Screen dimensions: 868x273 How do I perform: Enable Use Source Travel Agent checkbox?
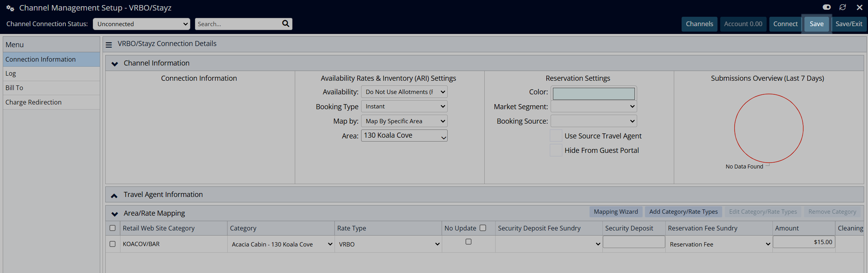coord(556,136)
